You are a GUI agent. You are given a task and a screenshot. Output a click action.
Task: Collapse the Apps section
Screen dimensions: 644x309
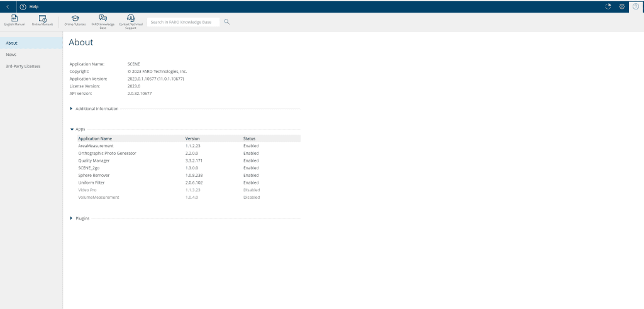(x=72, y=129)
